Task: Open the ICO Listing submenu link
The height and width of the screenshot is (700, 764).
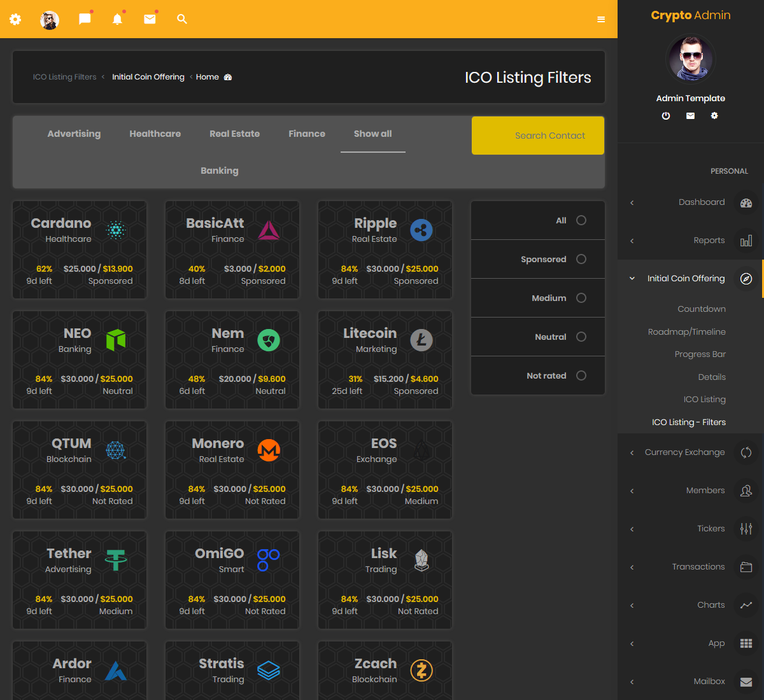Action: coord(705,400)
